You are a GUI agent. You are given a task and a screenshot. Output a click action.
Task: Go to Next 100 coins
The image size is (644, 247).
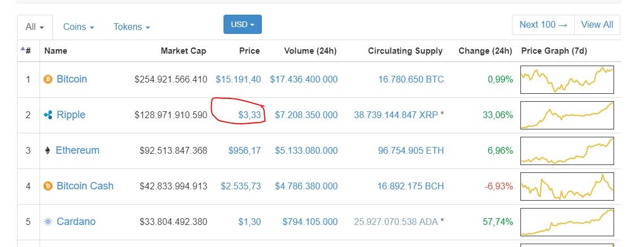click(x=543, y=25)
